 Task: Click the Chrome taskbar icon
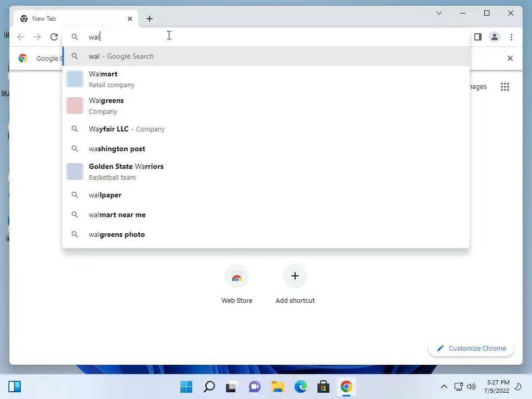(x=346, y=387)
